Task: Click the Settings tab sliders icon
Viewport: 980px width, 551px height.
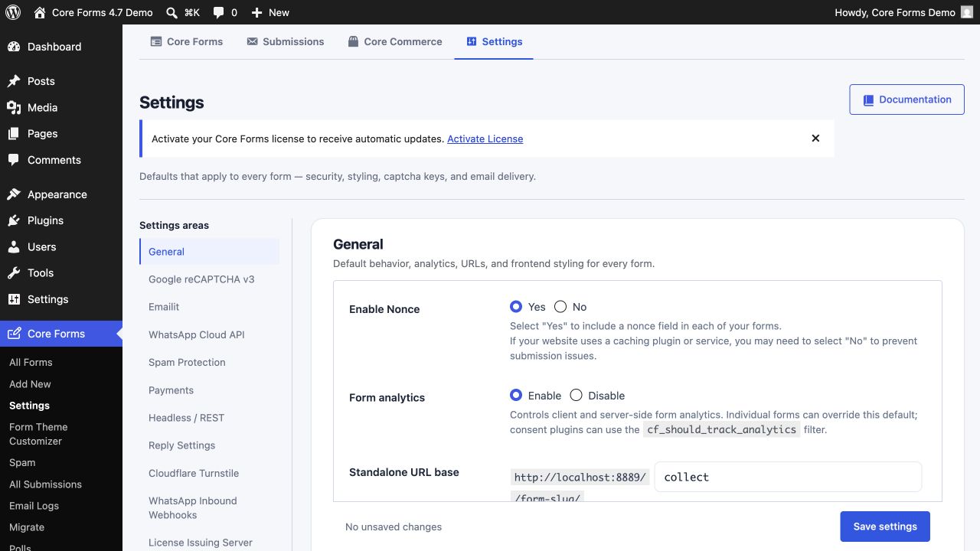Action: pyautogui.click(x=472, y=42)
